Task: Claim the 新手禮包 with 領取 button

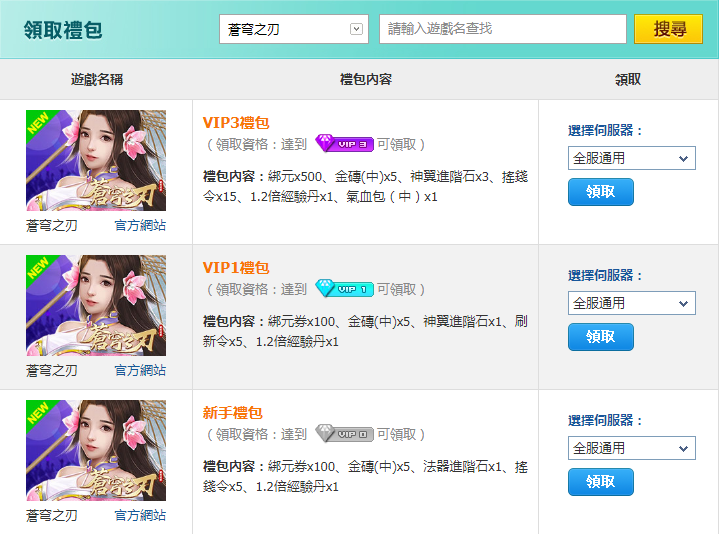Action: tap(601, 482)
